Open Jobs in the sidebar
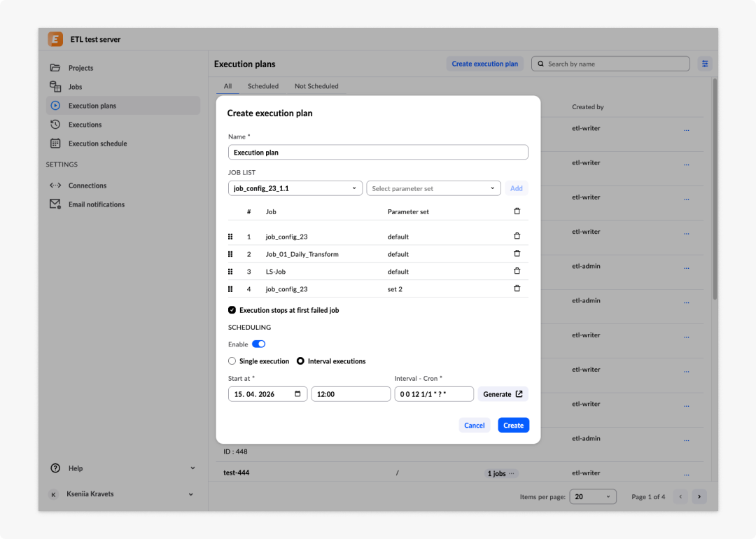Image resolution: width=756 pixels, height=539 pixels. (x=75, y=87)
